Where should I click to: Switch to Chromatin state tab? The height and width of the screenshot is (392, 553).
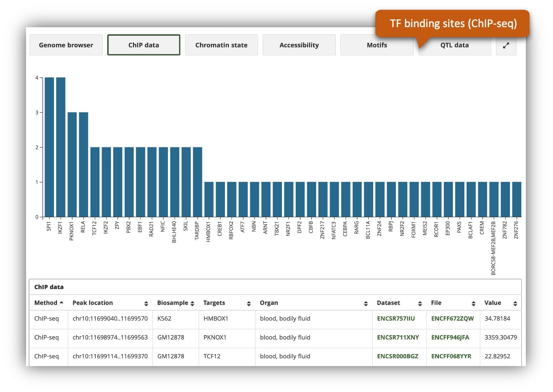(221, 45)
